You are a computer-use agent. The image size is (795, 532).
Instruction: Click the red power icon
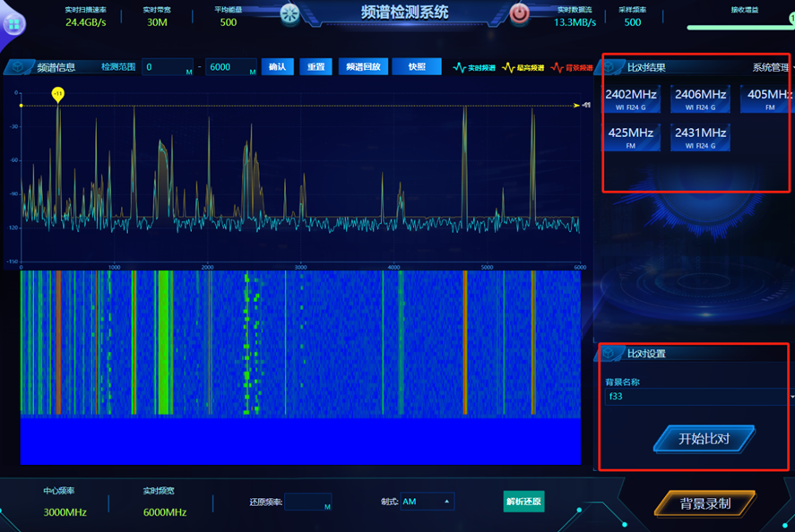[x=519, y=13]
